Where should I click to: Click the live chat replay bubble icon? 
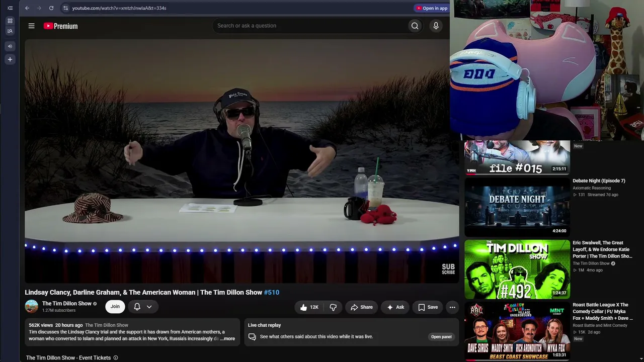coord(252,337)
